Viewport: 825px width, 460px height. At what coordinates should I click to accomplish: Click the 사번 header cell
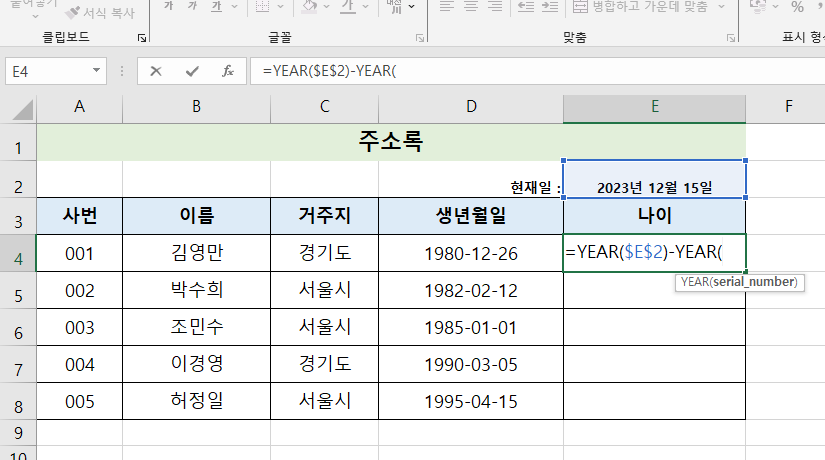click(79, 216)
